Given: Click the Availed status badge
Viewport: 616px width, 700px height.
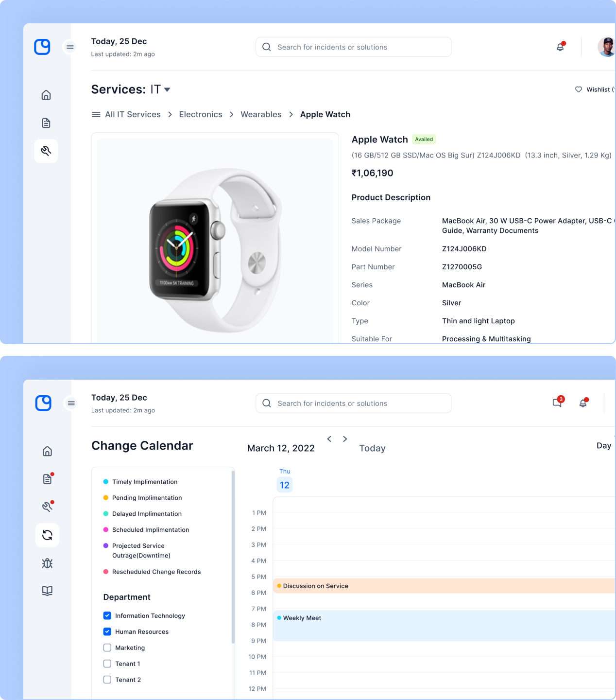Looking at the screenshot, I should tap(424, 140).
